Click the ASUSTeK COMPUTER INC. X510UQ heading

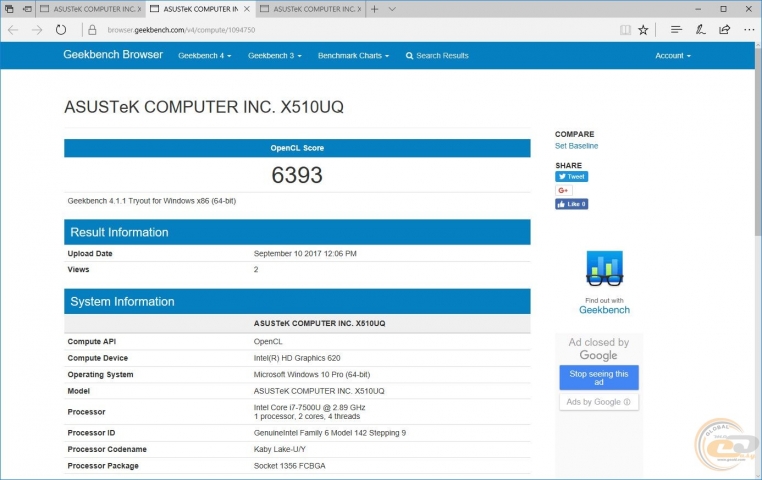[x=204, y=107]
